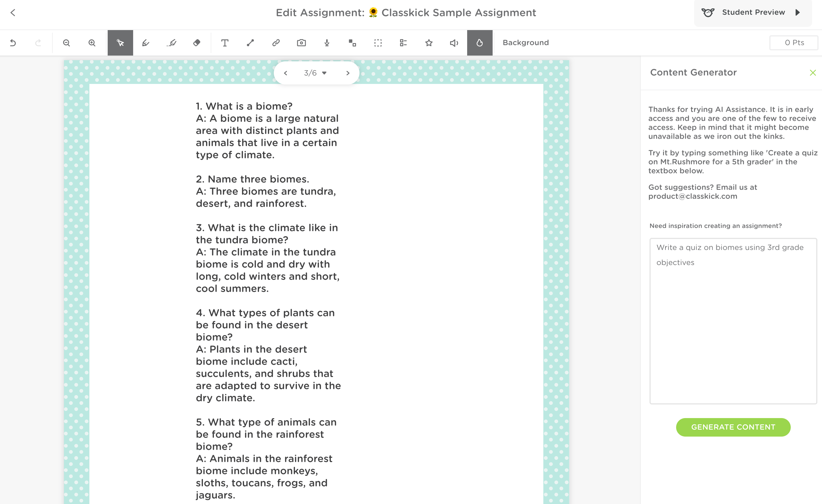Click the Generate Content button
The image size is (822, 504).
pos(733,427)
